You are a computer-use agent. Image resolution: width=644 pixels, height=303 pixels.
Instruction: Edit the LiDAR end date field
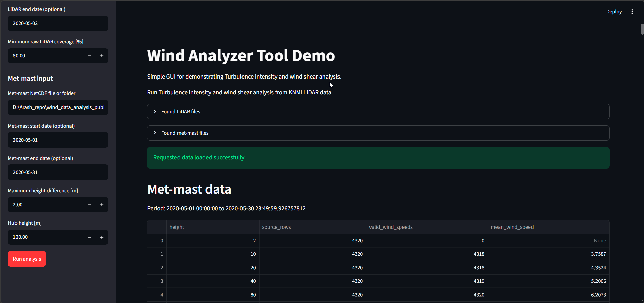click(58, 23)
